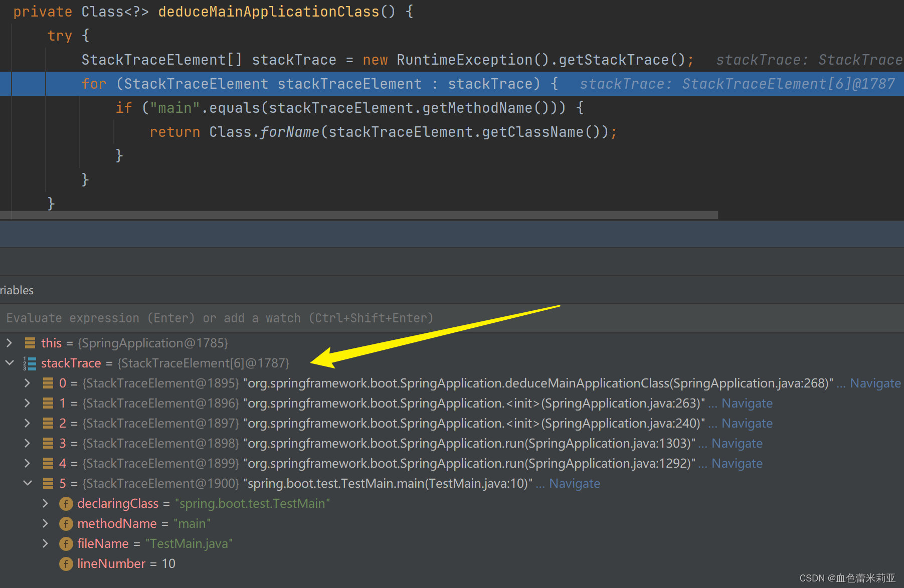Screen dimensions: 904x588
Task: Click the editor horizontal scrollbar
Action: pos(359,215)
